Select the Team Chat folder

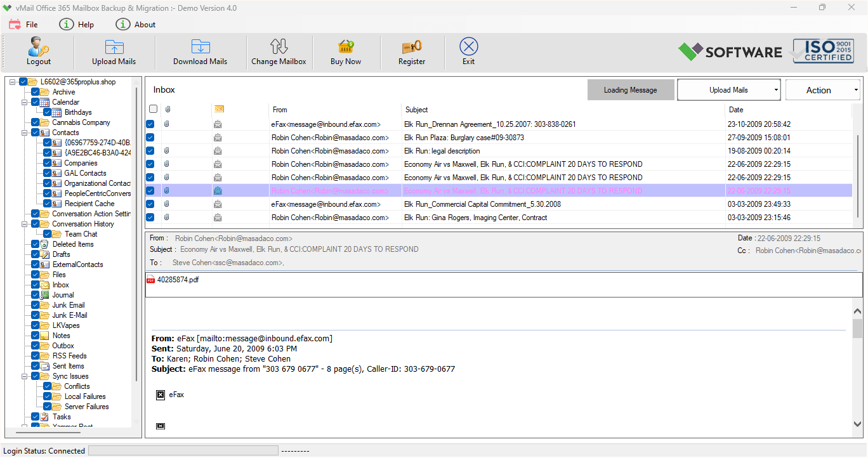[x=81, y=234]
